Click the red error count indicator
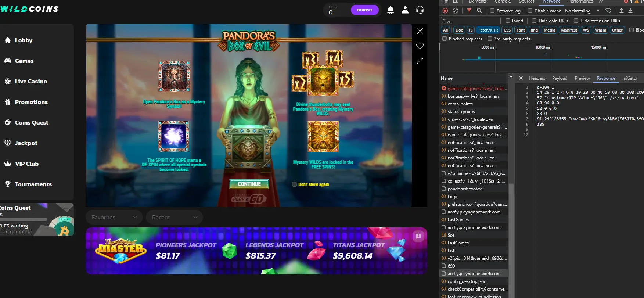The height and width of the screenshot is (298, 644). tap(628, 1)
